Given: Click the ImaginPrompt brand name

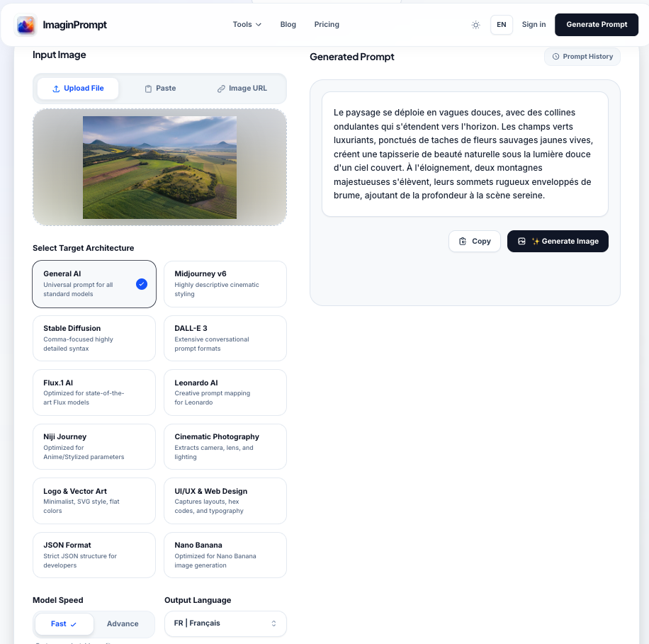Looking at the screenshot, I should [x=75, y=25].
